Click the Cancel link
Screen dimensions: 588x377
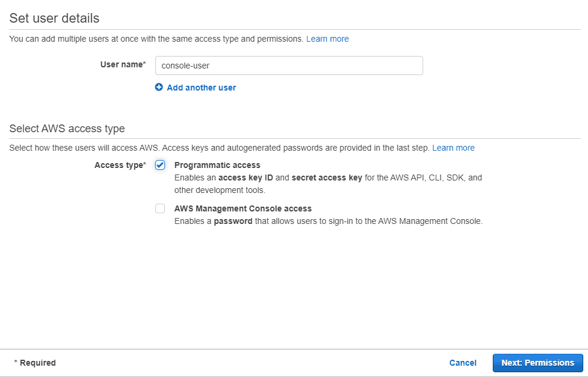pyautogui.click(x=463, y=363)
